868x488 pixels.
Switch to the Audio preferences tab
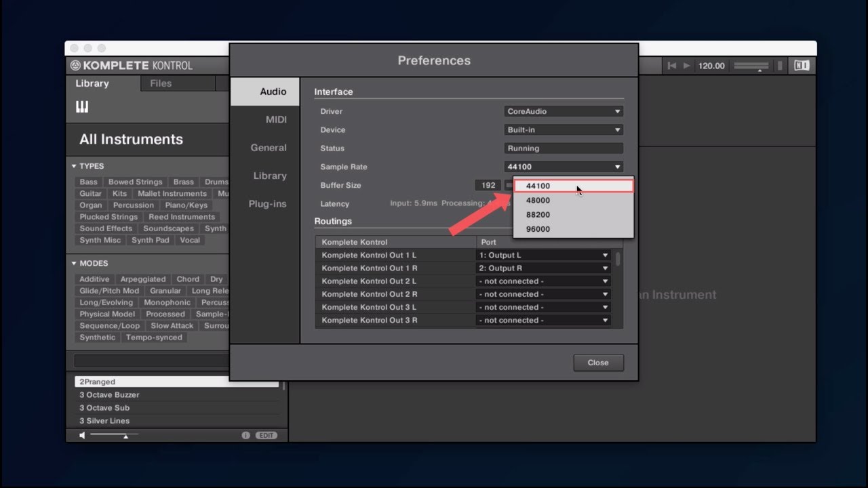(265, 91)
